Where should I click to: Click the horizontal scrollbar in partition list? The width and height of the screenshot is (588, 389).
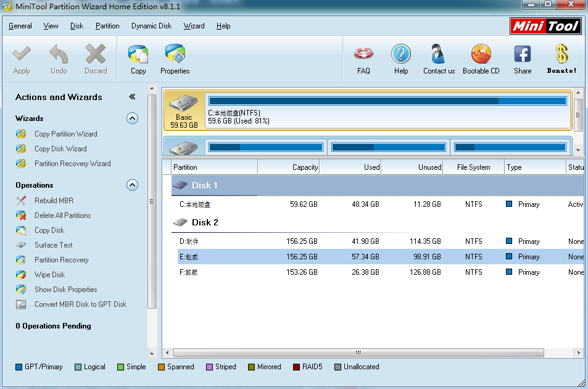[x=358, y=353]
